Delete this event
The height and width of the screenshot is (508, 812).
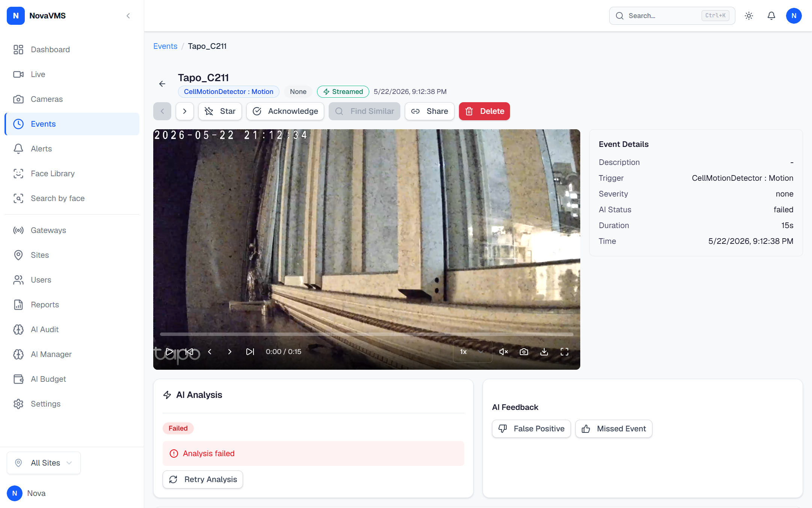click(x=484, y=111)
